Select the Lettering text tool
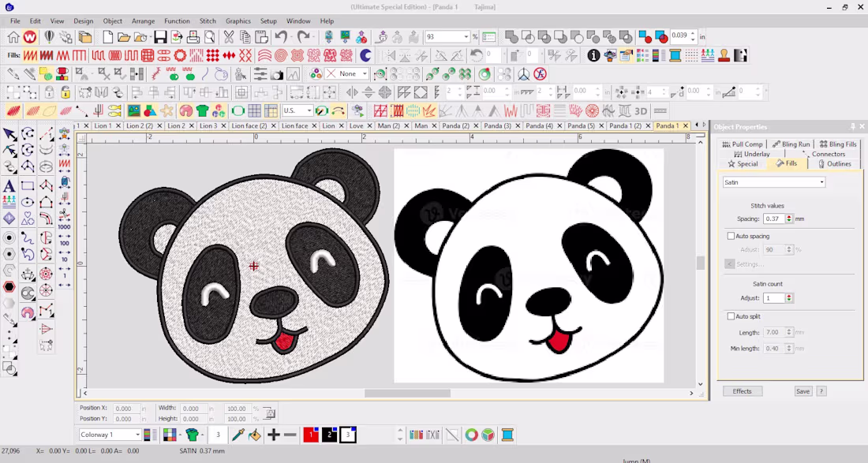The height and width of the screenshot is (463, 868). click(x=9, y=186)
